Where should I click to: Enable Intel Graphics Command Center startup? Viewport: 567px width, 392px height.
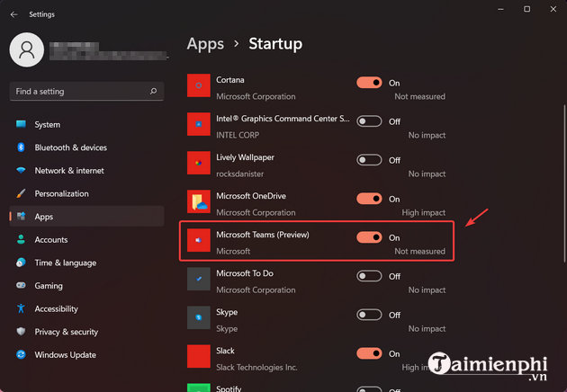(369, 121)
